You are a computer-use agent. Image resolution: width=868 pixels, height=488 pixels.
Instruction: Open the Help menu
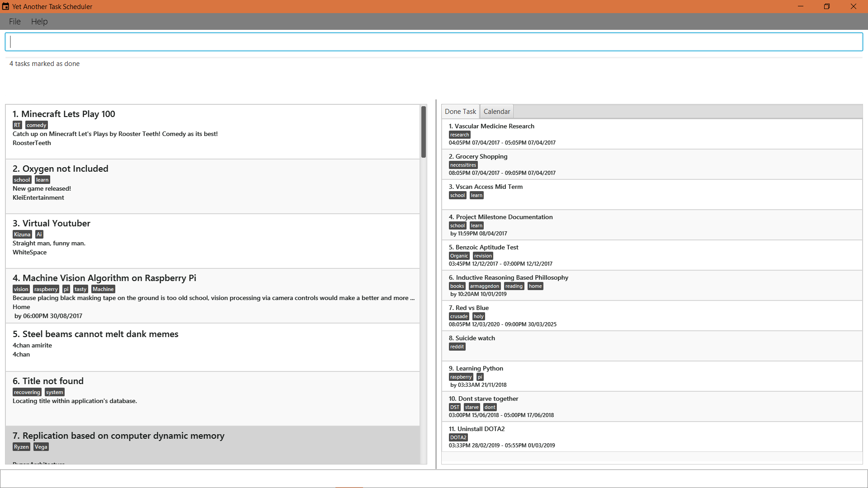tap(39, 21)
